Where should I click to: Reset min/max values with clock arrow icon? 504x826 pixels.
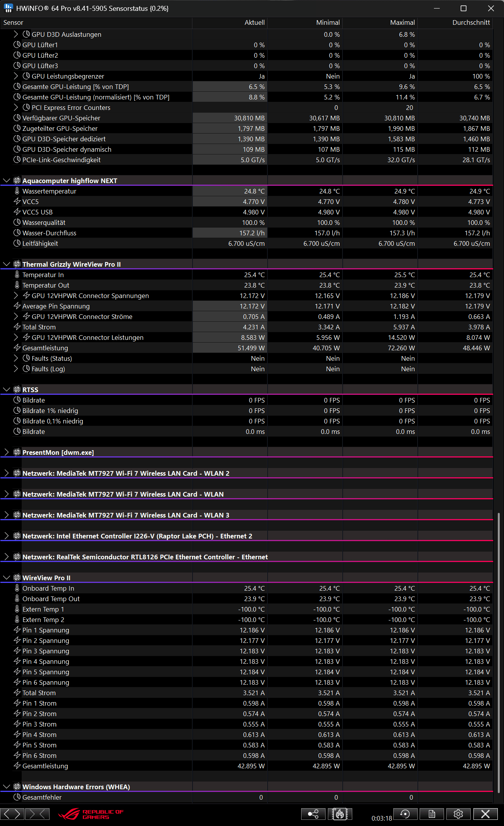pyautogui.click(x=405, y=814)
